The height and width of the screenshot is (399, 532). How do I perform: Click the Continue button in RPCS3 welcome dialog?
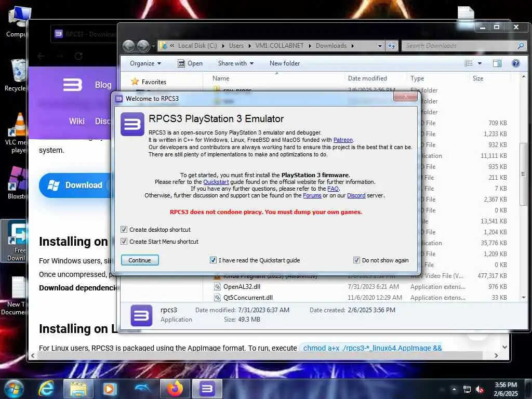click(140, 260)
